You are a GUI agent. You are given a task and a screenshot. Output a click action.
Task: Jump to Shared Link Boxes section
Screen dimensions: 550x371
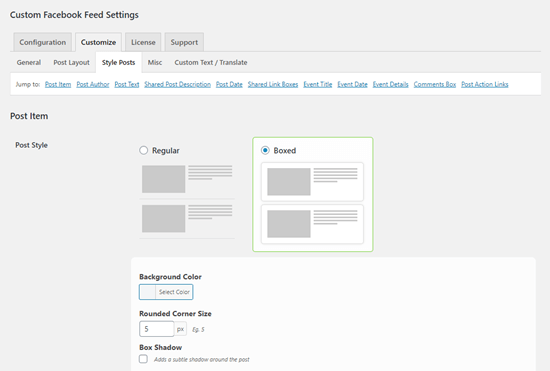coord(273,84)
